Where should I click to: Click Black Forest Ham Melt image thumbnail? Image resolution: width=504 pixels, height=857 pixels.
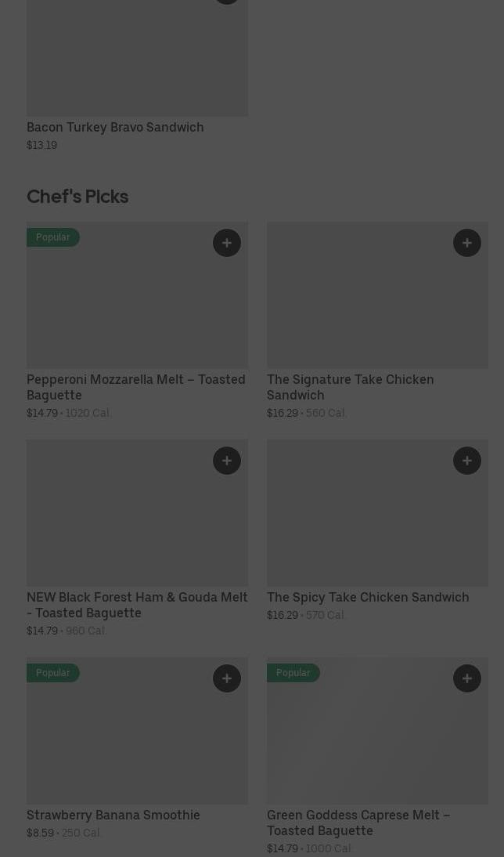[x=137, y=513]
